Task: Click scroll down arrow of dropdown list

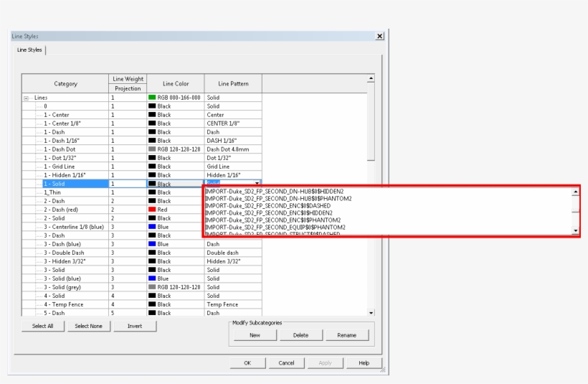Action: [575, 230]
